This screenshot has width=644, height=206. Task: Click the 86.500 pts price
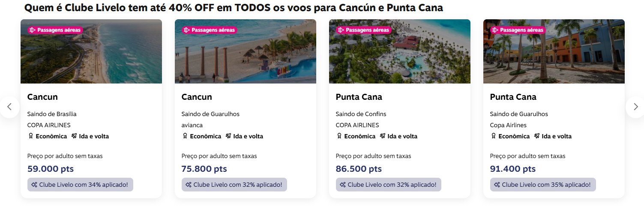coord(359,169)
